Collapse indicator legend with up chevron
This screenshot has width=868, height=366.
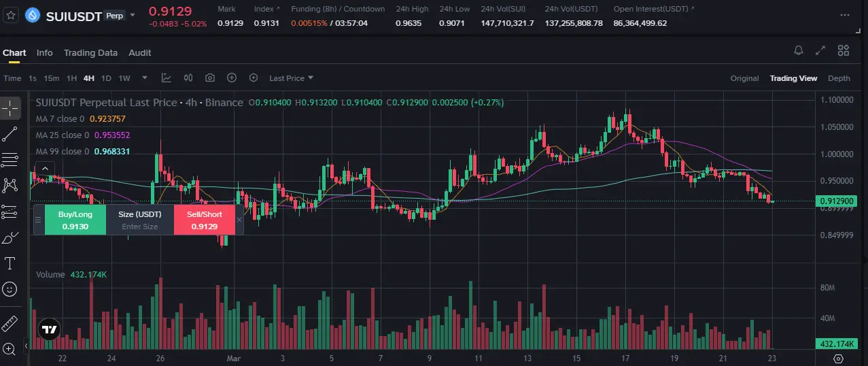(45, 168)
